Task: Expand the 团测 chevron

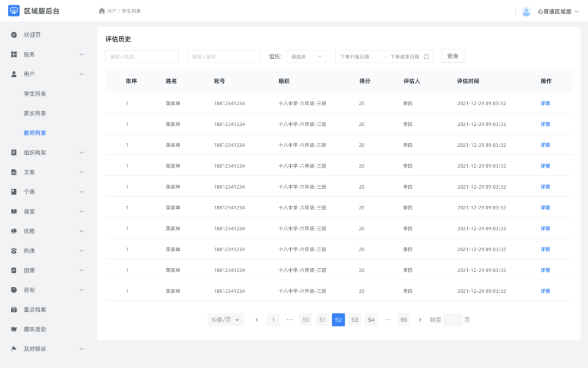Action: pos(82,270)
